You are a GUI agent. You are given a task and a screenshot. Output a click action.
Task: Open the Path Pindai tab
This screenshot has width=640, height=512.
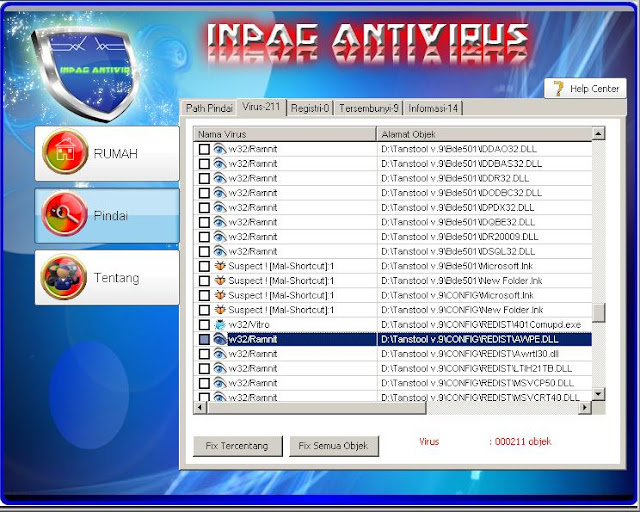(x=209, y=108)
